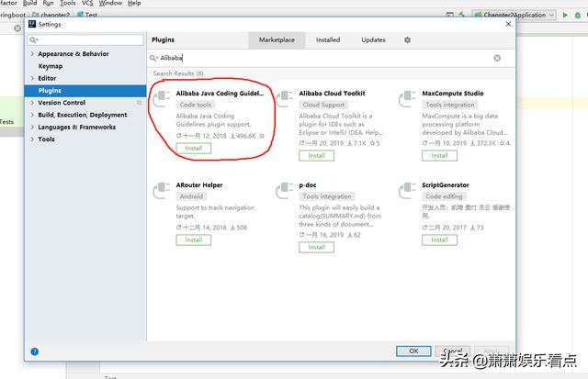Click the Alibaba Cloud Toolkit plugin icon
Viewport: 588px width, 379px height.
pos(285,98)
